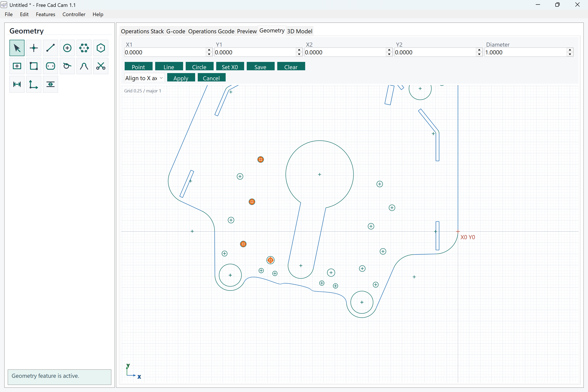Increase X1 with the up stepper arrow
This screenshot has height=392, width=588.
point(209,50)
